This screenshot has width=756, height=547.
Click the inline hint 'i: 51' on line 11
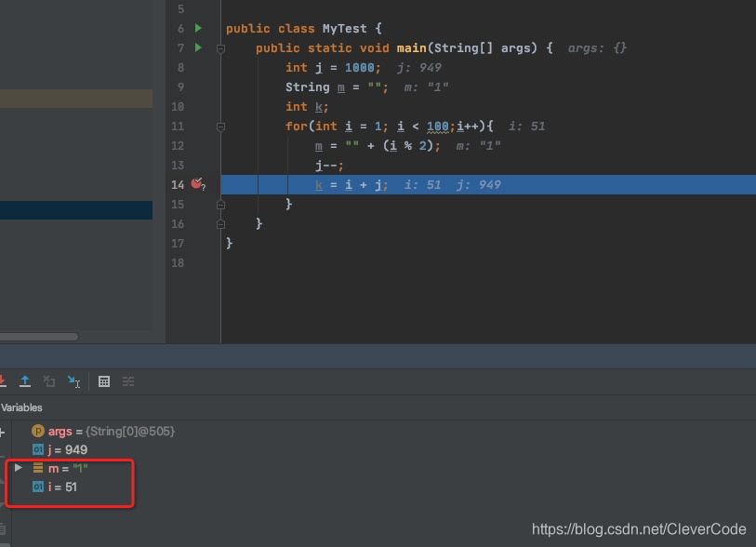[526, 127]
